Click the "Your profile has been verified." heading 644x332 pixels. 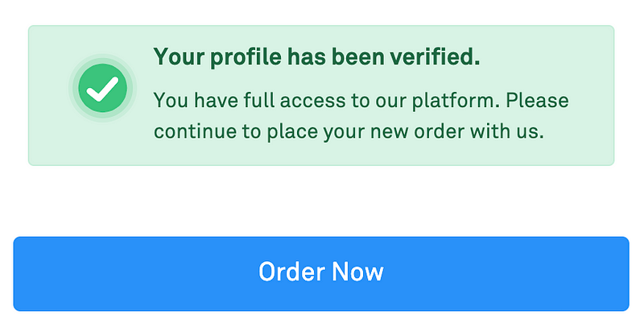coord(316,56)
